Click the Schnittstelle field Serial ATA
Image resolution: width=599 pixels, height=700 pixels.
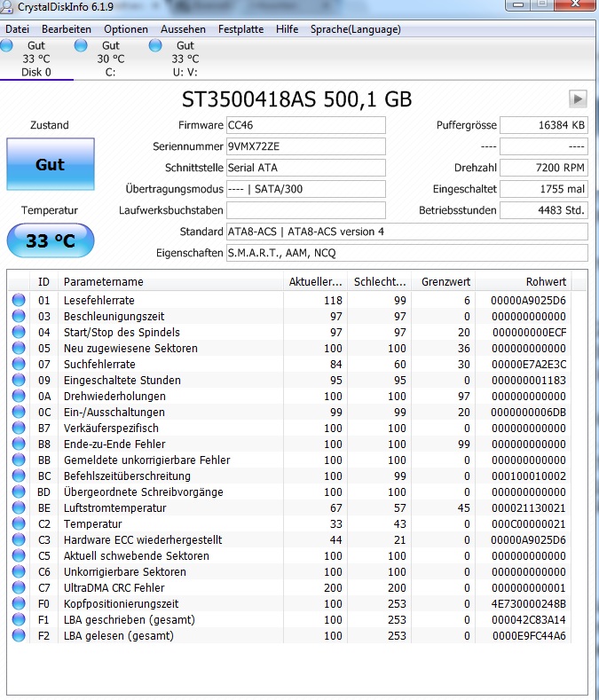coord(306,168)
